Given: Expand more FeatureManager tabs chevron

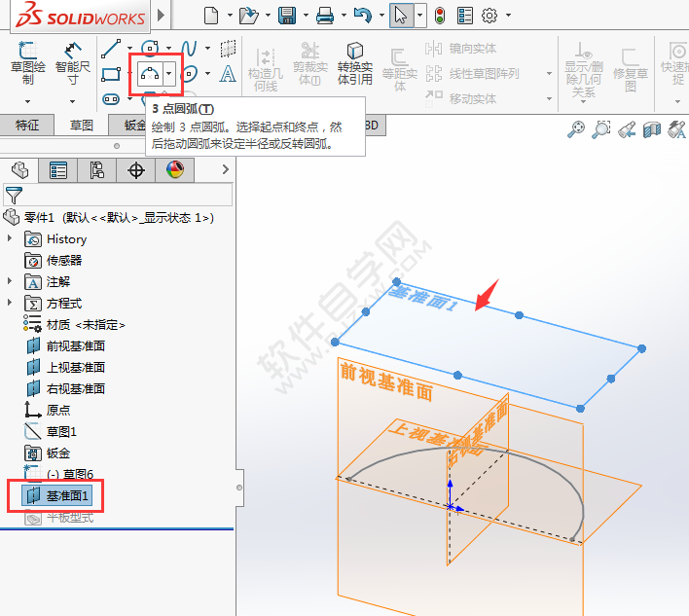Looking at the screenshot, I should (226, 169).
